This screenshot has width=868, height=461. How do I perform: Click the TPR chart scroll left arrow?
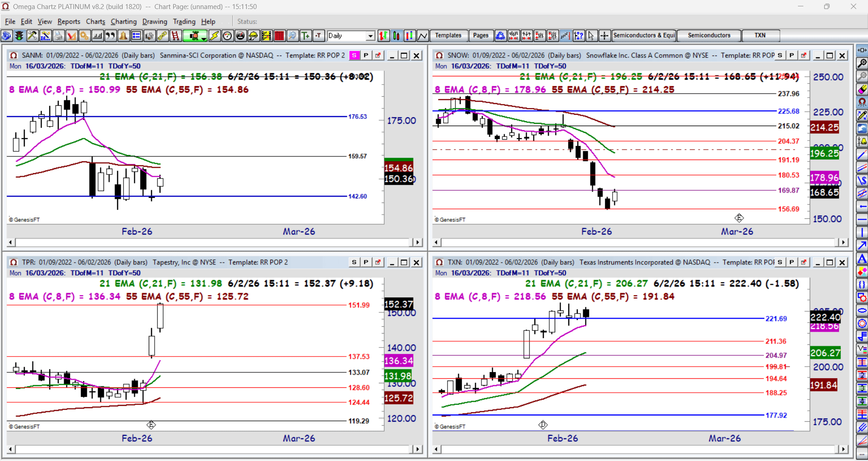point(11,449)
